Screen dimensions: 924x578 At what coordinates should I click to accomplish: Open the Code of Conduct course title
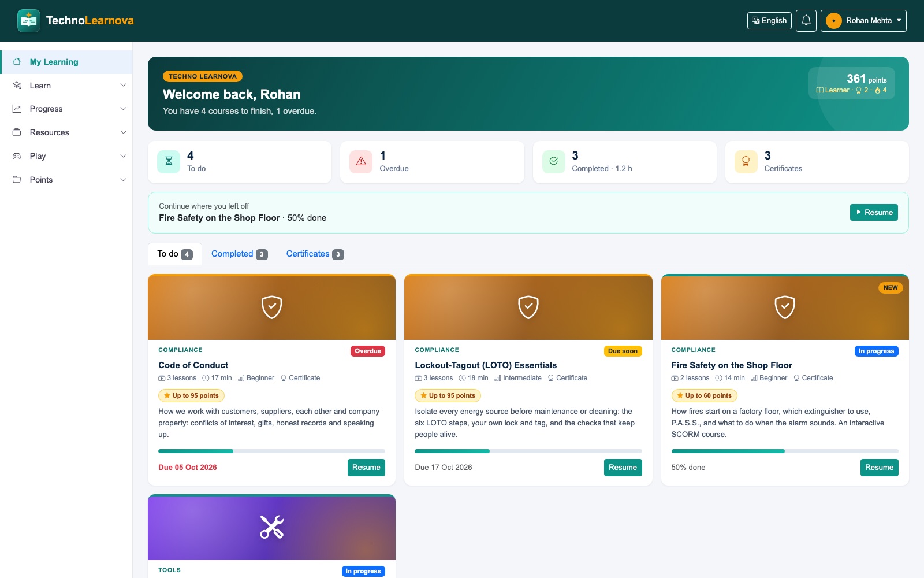193,365
